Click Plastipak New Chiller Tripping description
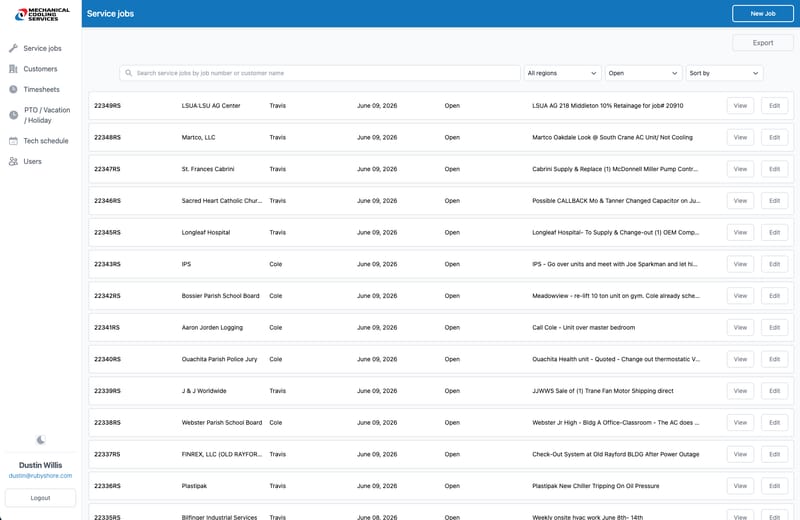The height and width of the screenshot is (520, 800). [595, 485]
